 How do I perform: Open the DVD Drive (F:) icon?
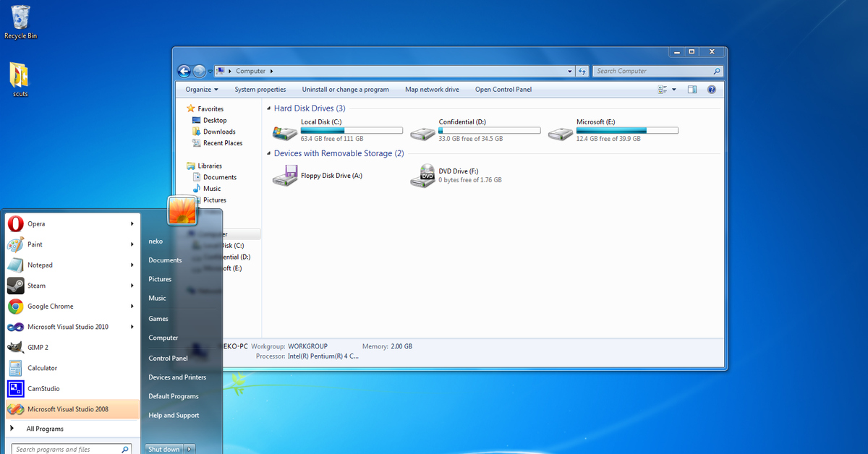[x=422, y=175]
